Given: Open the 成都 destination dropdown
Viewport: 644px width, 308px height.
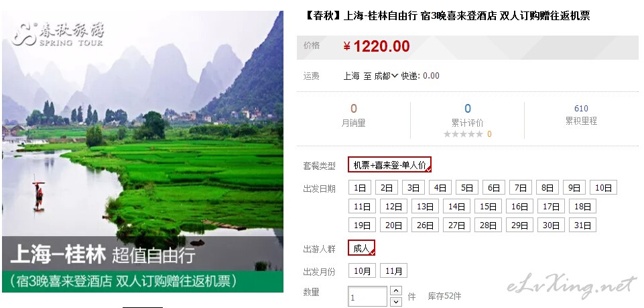Looking at the screenshot, I should 386,76.
